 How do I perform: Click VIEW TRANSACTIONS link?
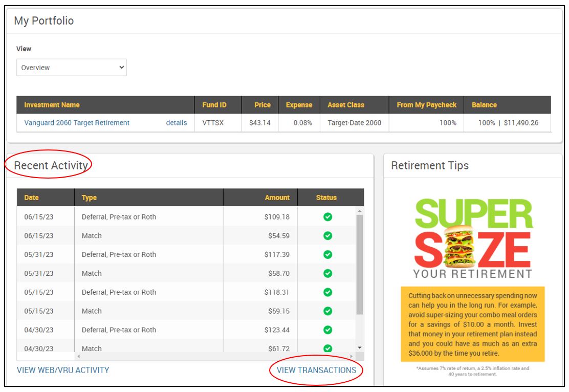[x=316, y=370]
